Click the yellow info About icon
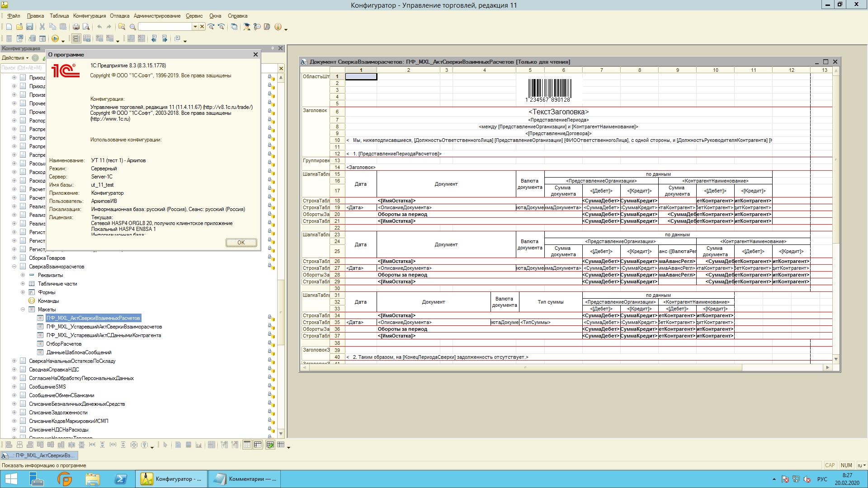868x488 pixels. point(278,27)
